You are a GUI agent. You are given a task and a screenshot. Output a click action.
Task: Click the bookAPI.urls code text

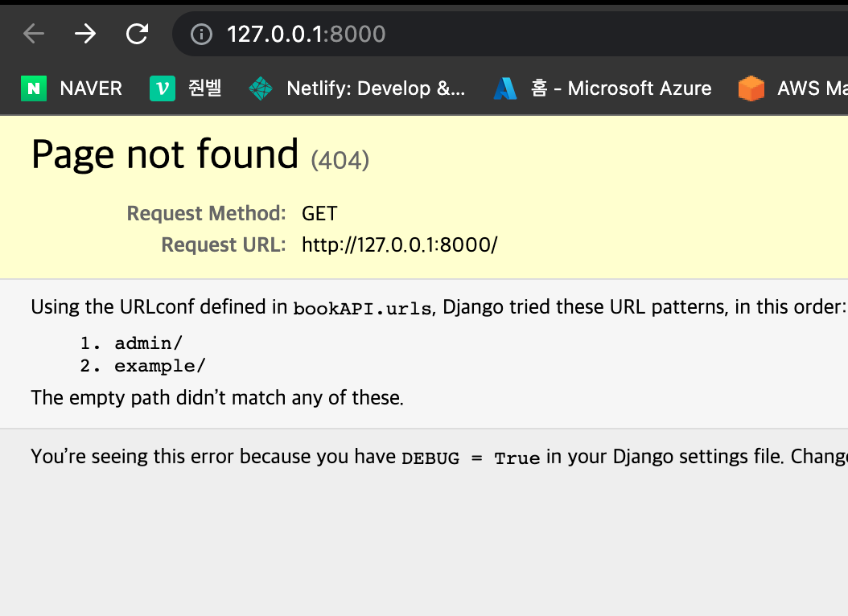362,308
